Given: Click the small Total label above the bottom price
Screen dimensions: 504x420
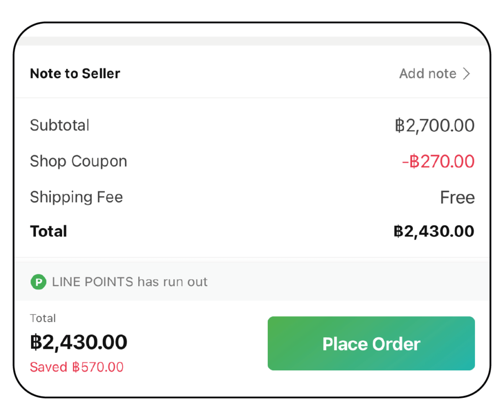Looking at the screenshot, I should 43,318.
